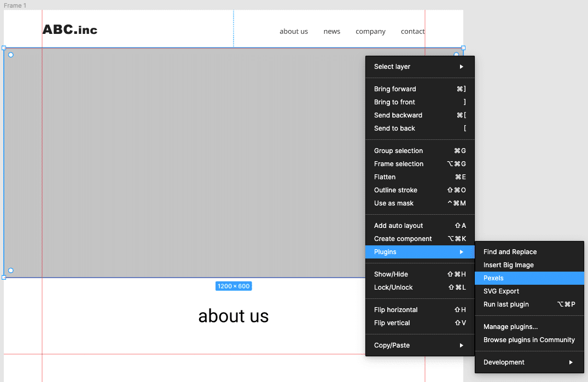Run the Find and Replace plugin
This screenshot has height=382, width=588.
tap(529, 252)
